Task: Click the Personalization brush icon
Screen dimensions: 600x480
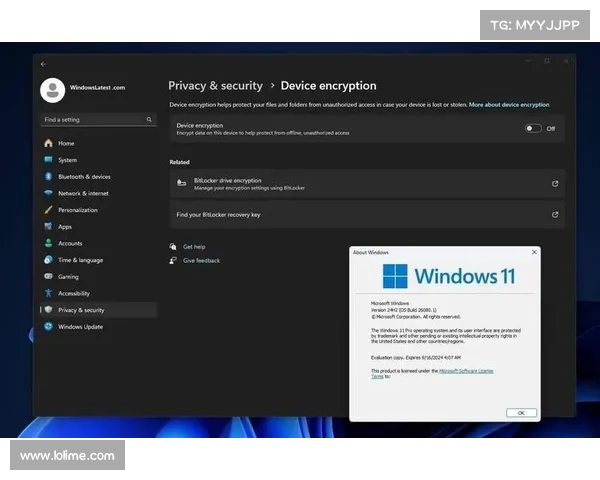Action: click(48, 210)
